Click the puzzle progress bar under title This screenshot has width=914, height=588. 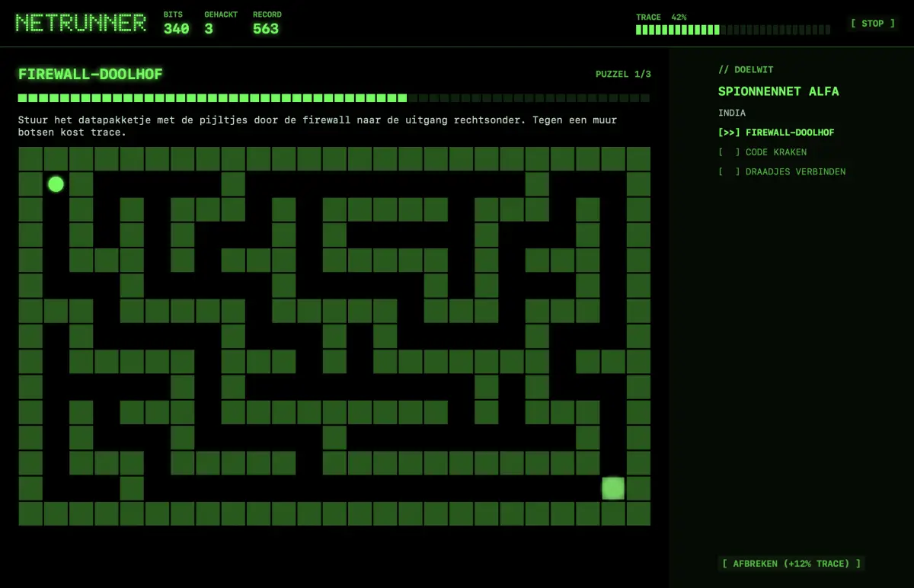point(334,98)
